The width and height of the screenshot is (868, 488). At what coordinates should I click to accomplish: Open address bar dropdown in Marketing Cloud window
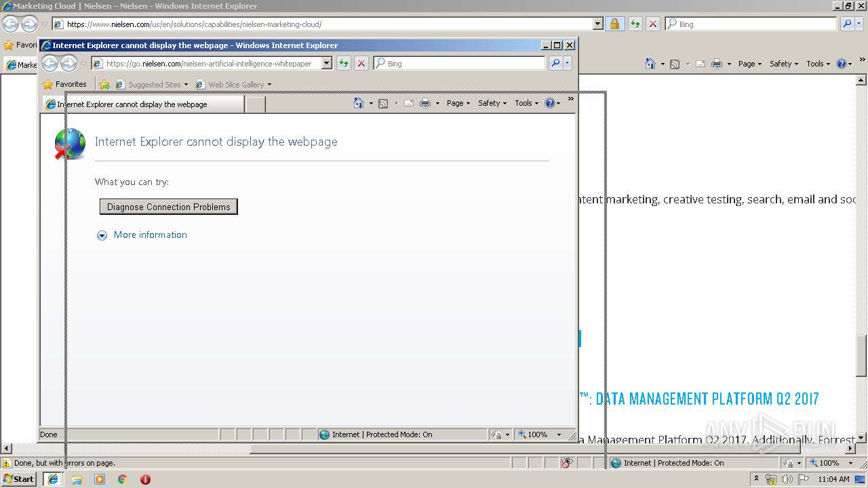click(x=597, y=24)
